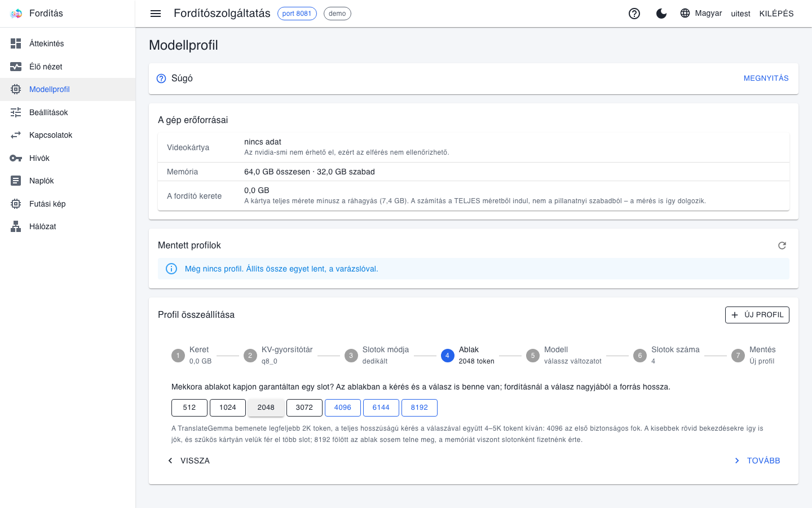Screen dimensions: 812x508
Task: Go to step 1 Keret
Action: point(192,356)
